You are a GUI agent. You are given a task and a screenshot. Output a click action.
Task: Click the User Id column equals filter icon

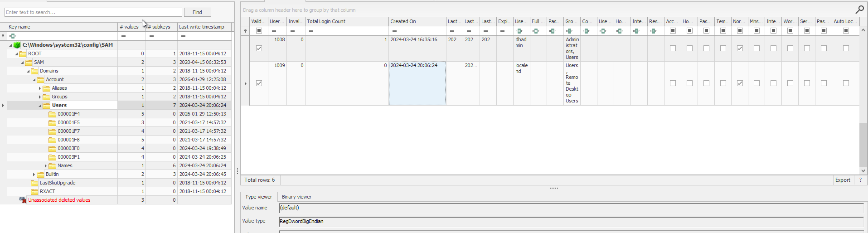click(x=274, y=31)
